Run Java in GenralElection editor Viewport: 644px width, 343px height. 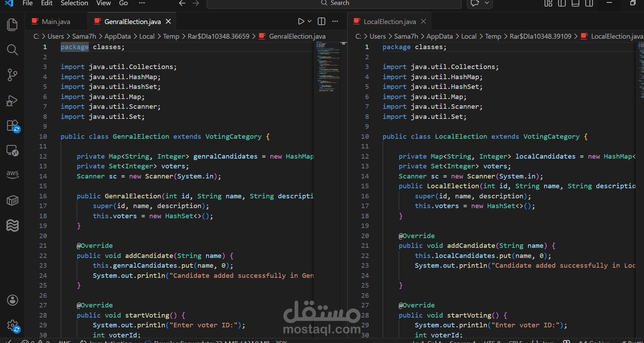(x=301, y=22)
